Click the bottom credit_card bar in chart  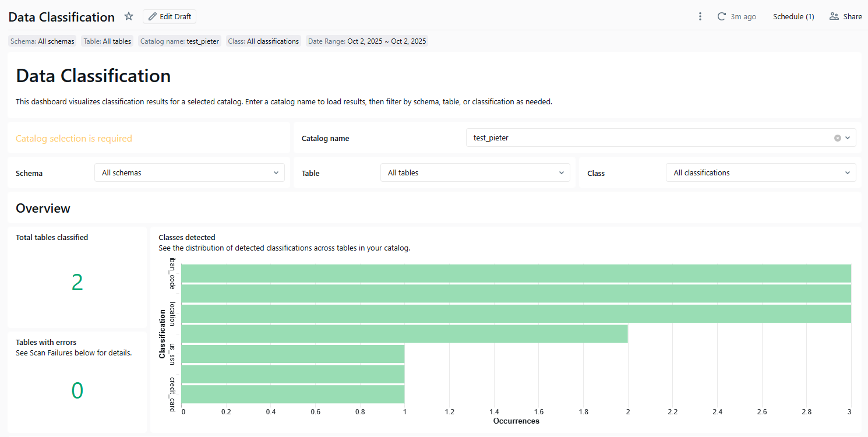pyautogui.click(x=292, y=394)
